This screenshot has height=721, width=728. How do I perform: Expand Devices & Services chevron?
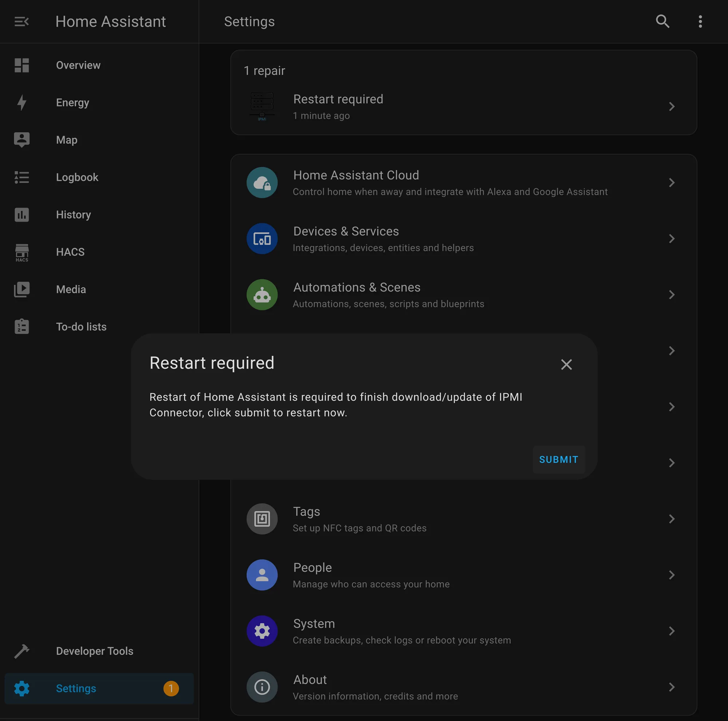pos(672,239)
